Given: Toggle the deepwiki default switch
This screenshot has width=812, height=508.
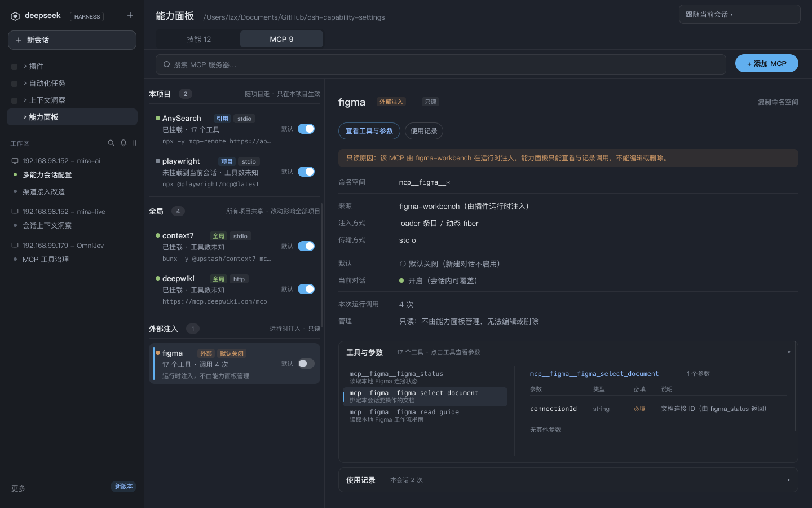Looking at the screenshot, I should pyautogui.click(x=306, y=289).
